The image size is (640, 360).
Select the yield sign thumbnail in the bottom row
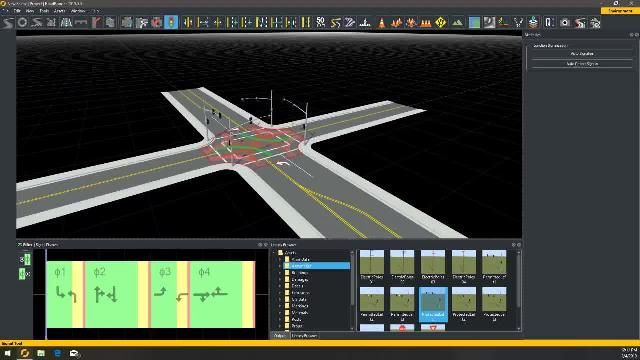[433, 327]
